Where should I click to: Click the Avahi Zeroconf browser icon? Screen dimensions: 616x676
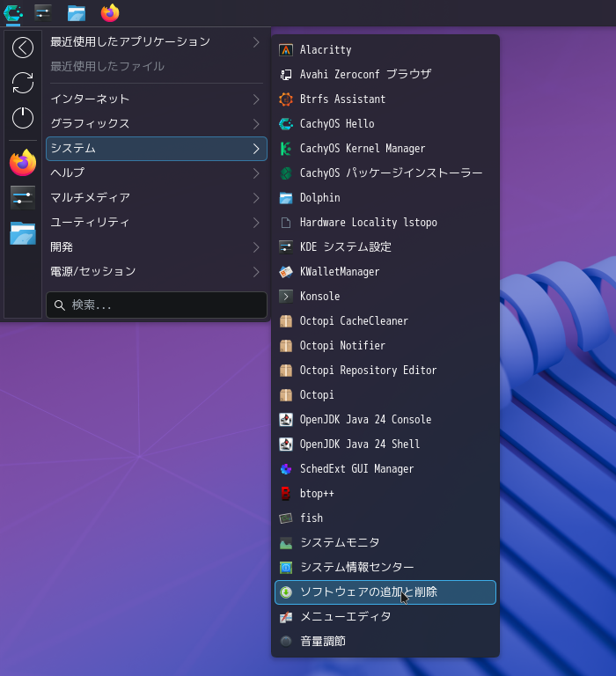point(286,75)
